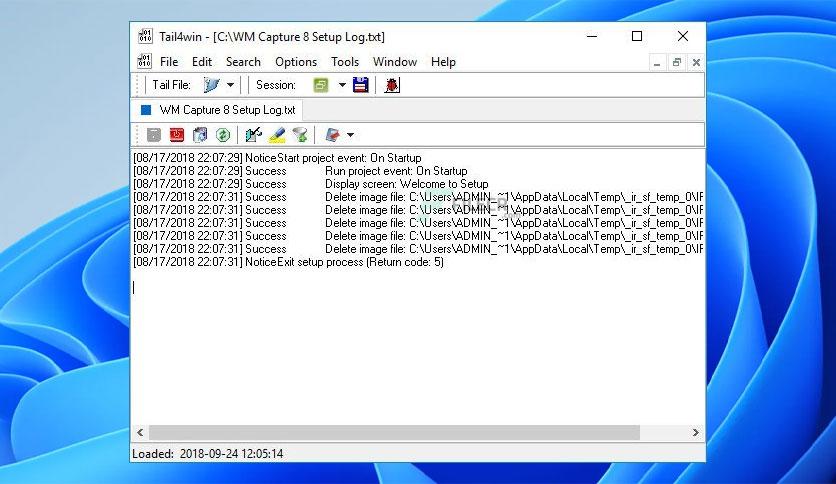836x484 pixels.
Task: Close the inner document window
Action: pyautogui.click(x=696, y=63)
